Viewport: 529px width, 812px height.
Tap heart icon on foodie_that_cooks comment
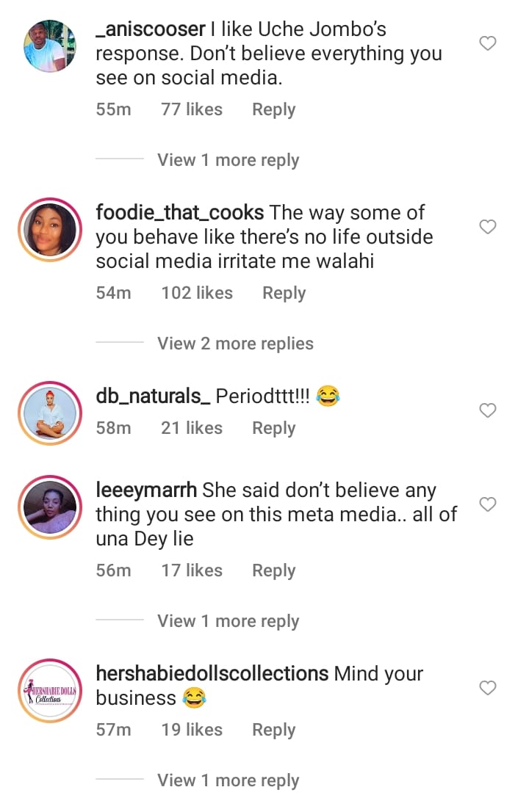488,228
